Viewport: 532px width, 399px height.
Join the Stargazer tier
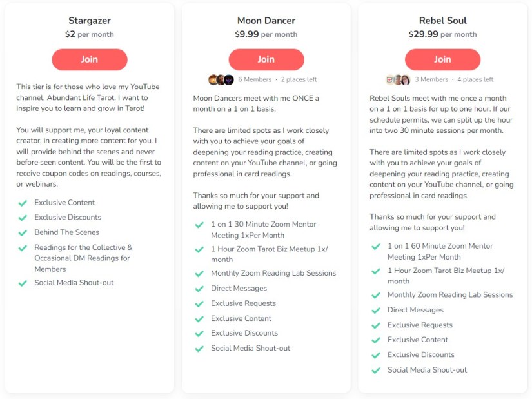point(90,59)
